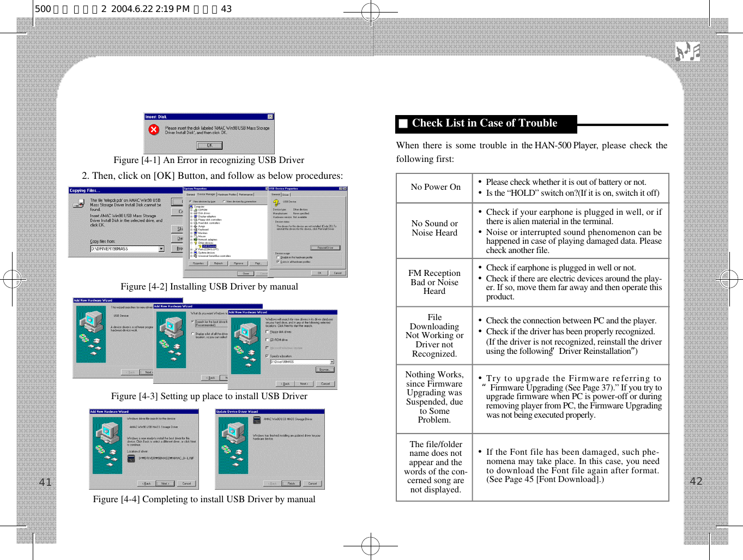The width and height of the screenshot is (743, 560).
Task: Click Finish in Update Device Driver Wizard
Action: [291, 483]
